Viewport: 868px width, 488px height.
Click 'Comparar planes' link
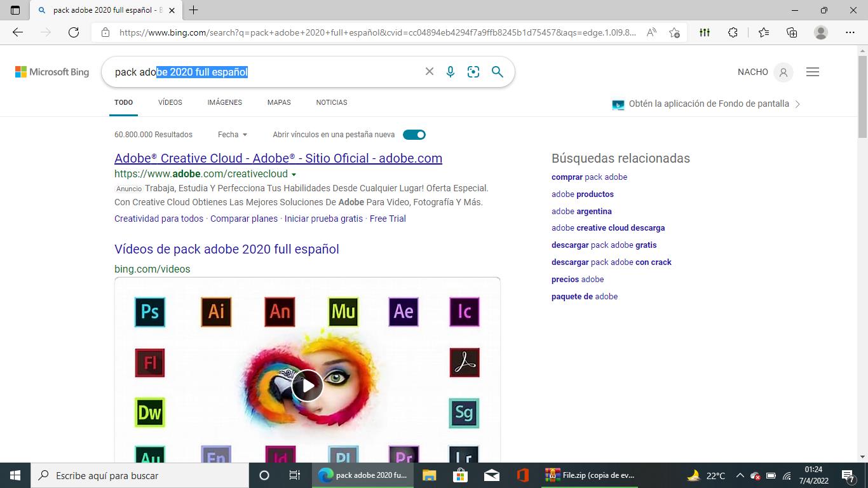click(x=244, y=219)
